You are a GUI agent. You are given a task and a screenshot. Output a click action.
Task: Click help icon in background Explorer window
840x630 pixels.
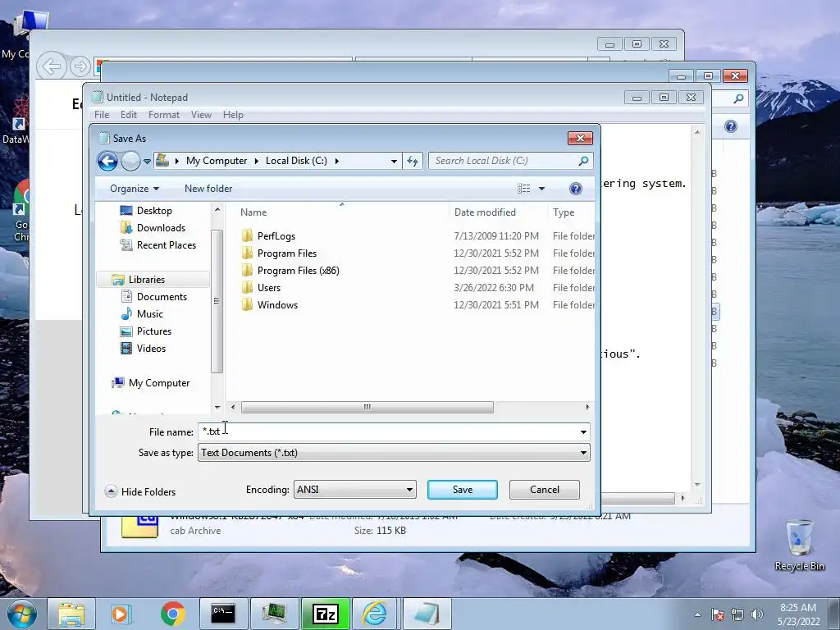pyautogui.click(x=731, y=126)
